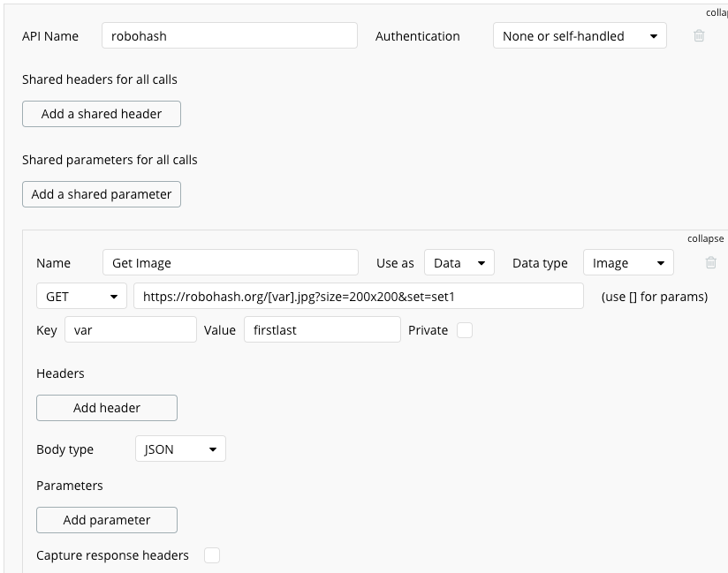The width and height of the screenshot is (728, 573).
Task: Open the GET request method dropdown
Action: coord(80,296)
